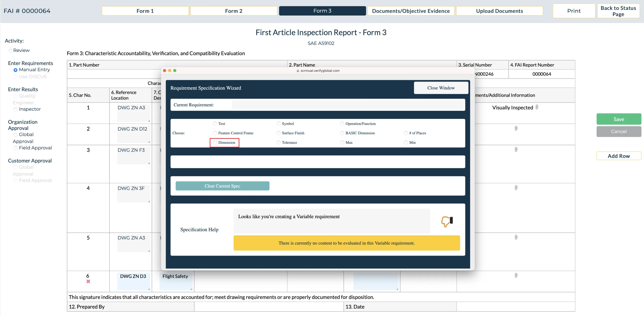Open the Upload Documents tab

(500, 11)
